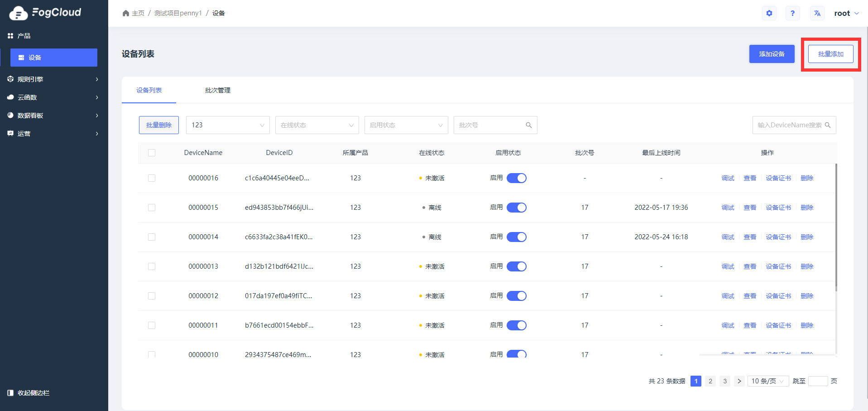Go to page 3 of results
868x411 pixels.
click(x=725, y=381)
